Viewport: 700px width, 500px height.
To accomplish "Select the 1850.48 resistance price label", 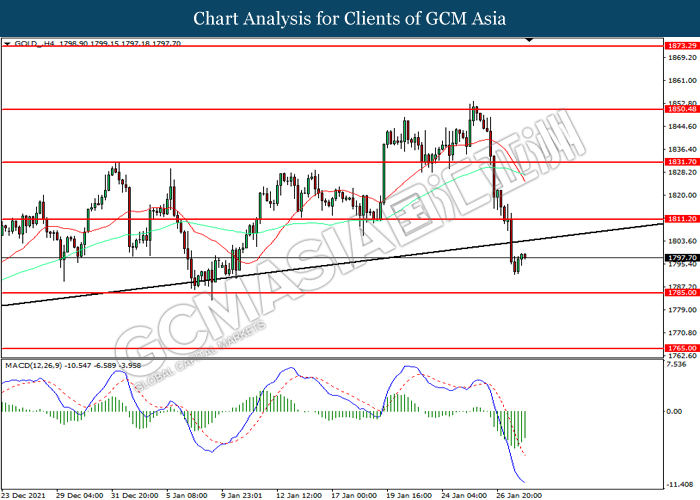I will click(x=682, y=109).
